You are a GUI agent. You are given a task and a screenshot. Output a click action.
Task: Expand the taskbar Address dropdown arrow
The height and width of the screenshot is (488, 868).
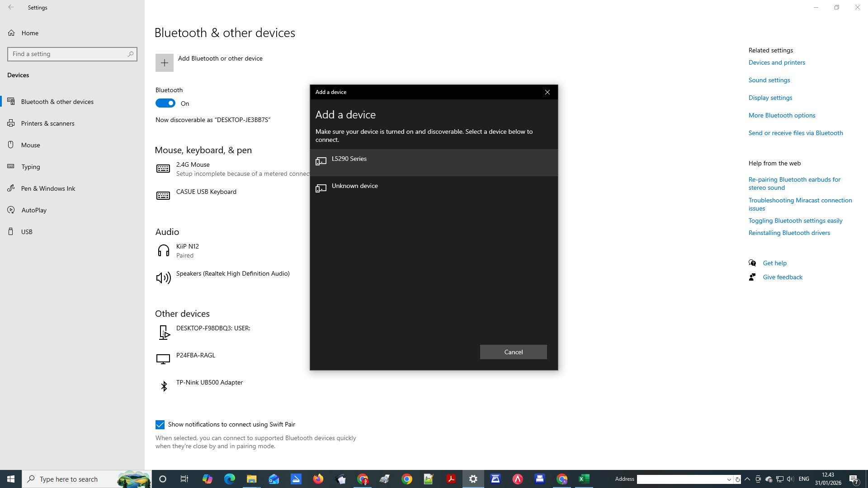[729, 479]
